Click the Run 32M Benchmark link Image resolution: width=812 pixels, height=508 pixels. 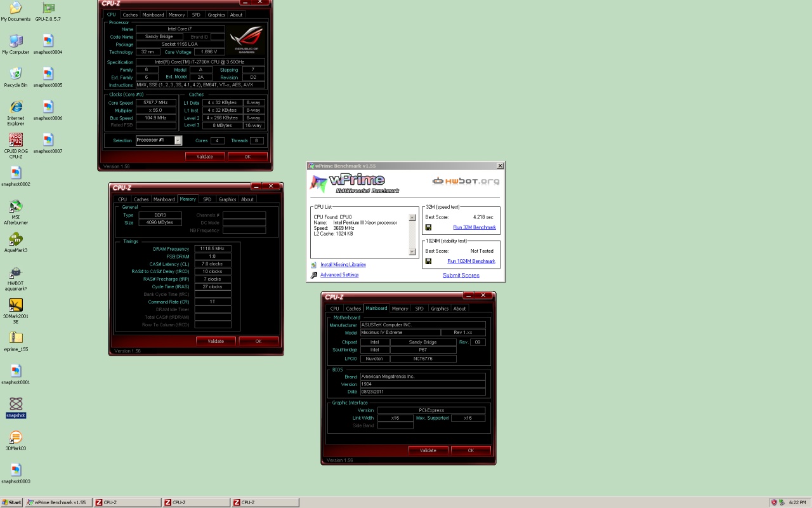pyautogui.click(x=474, y=227)
